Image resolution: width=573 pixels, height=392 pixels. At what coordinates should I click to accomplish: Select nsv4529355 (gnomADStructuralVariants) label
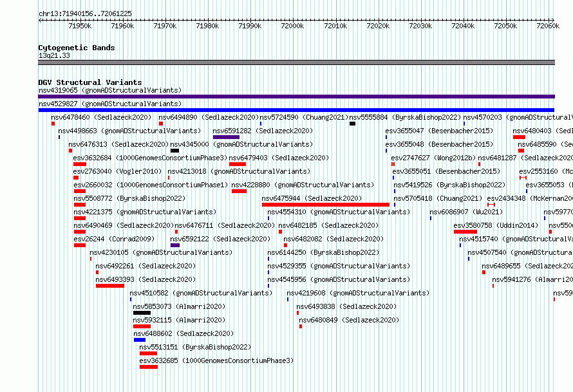point(339,266)
